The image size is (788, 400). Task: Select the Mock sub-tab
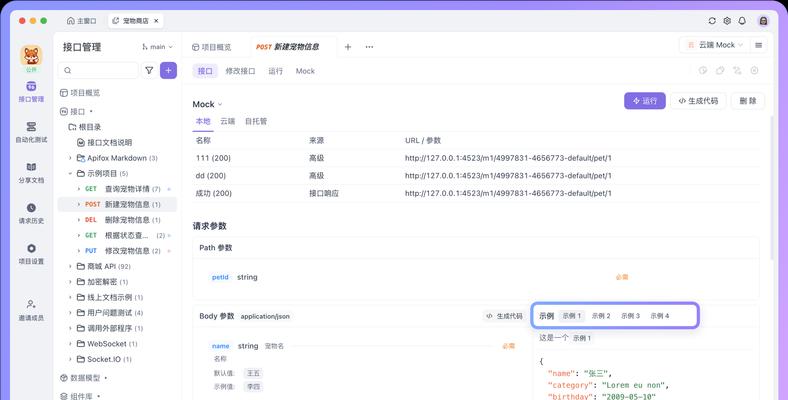coord(305,71)
